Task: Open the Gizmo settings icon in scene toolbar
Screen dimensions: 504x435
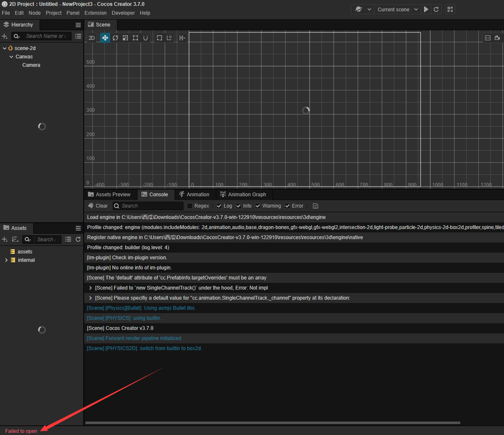Action: 182,37
